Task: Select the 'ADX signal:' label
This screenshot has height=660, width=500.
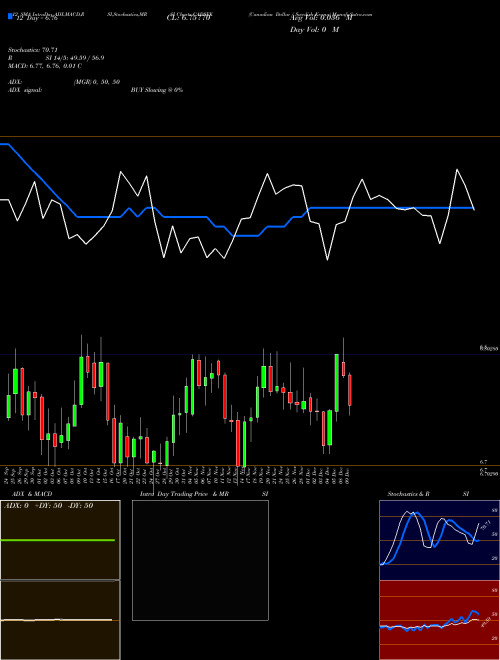Action: [25, 90]
